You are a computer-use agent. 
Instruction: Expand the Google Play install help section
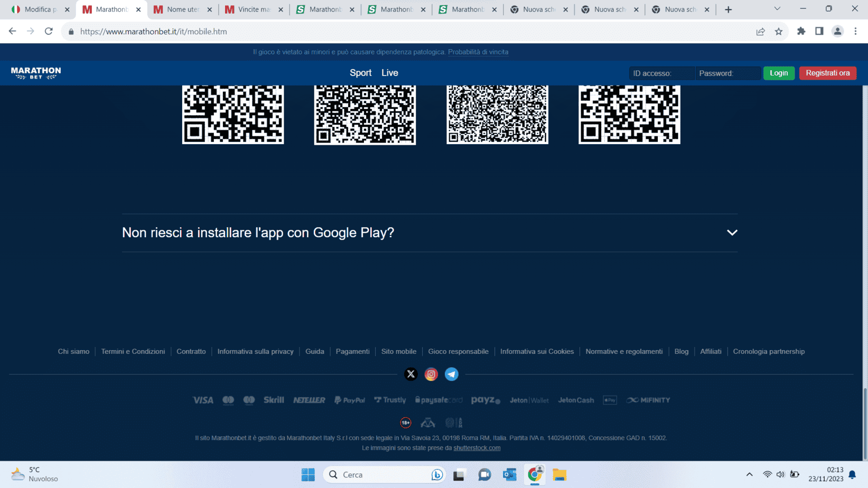click(x=430, y=233)
